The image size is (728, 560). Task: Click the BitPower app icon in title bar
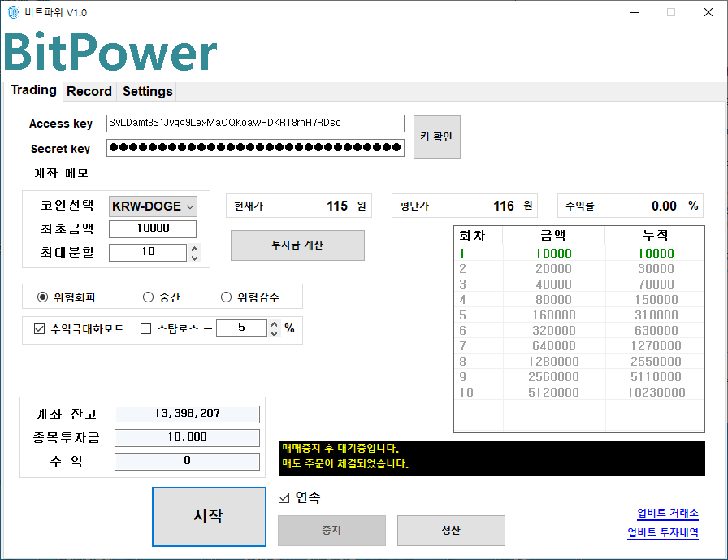click(14, 12)
